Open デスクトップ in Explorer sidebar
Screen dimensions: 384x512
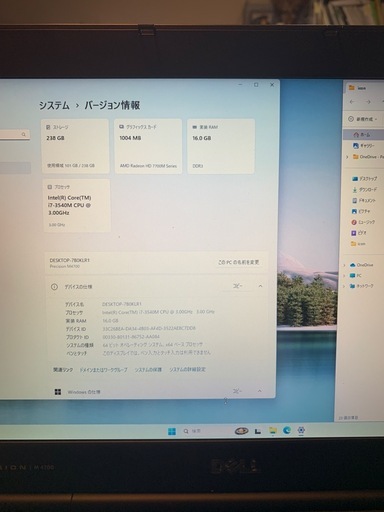click(365, 179)
